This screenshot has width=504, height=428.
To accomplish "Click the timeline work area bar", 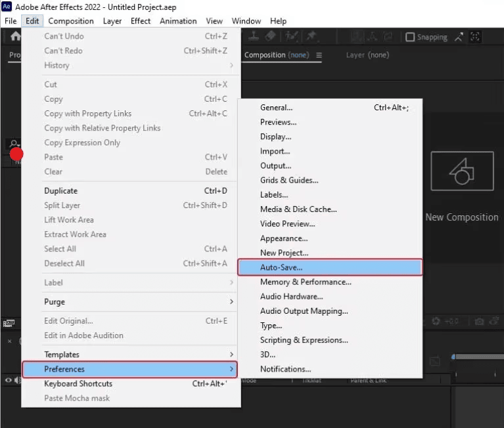I will [479, 356].
